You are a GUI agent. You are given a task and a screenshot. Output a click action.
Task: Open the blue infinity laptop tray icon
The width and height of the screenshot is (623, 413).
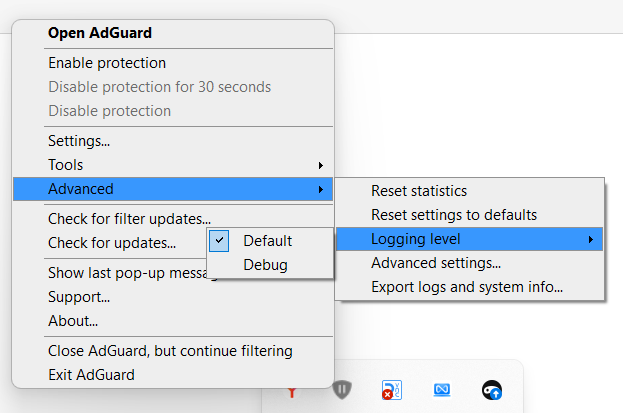(x=442, y=390)
